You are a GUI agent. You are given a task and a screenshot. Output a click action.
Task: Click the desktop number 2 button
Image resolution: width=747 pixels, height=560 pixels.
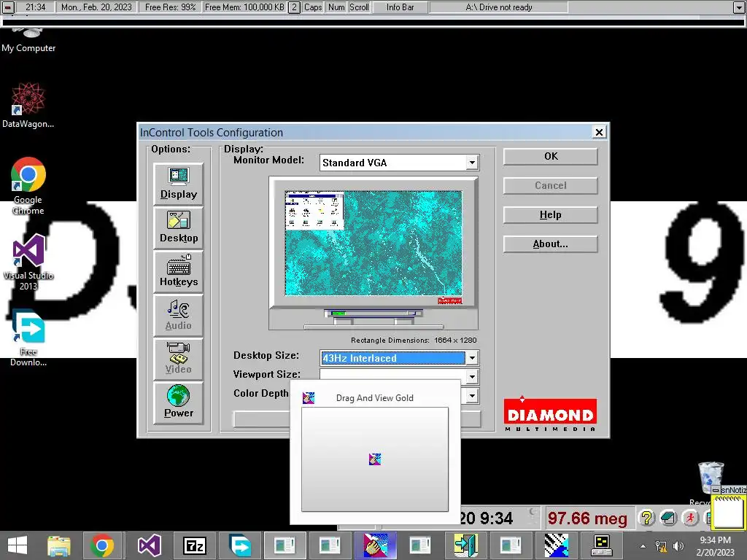pos(295,7)
